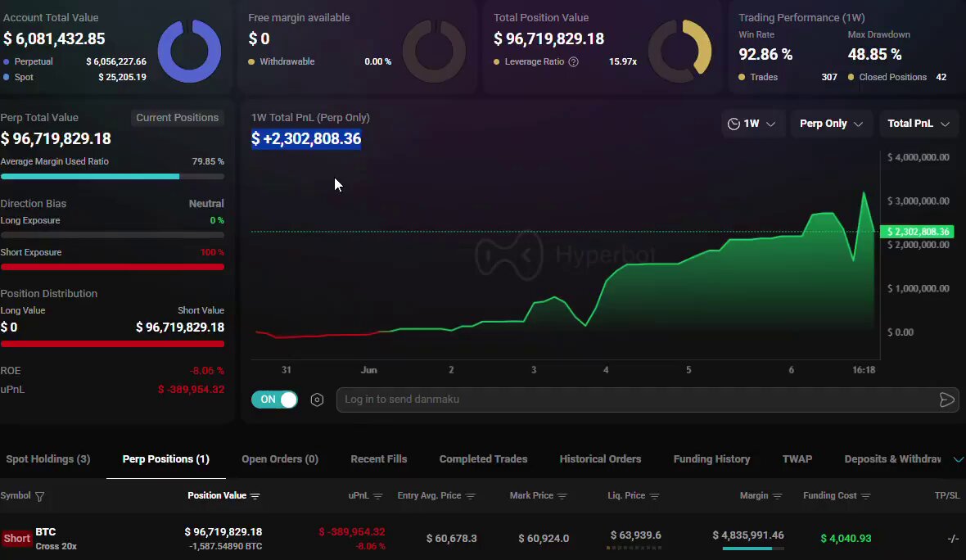The width and height of the screenshot is (966, 560).
Task: Open the Perp Only dropdown
Action: pyautogui.click(x=830, y=124)
